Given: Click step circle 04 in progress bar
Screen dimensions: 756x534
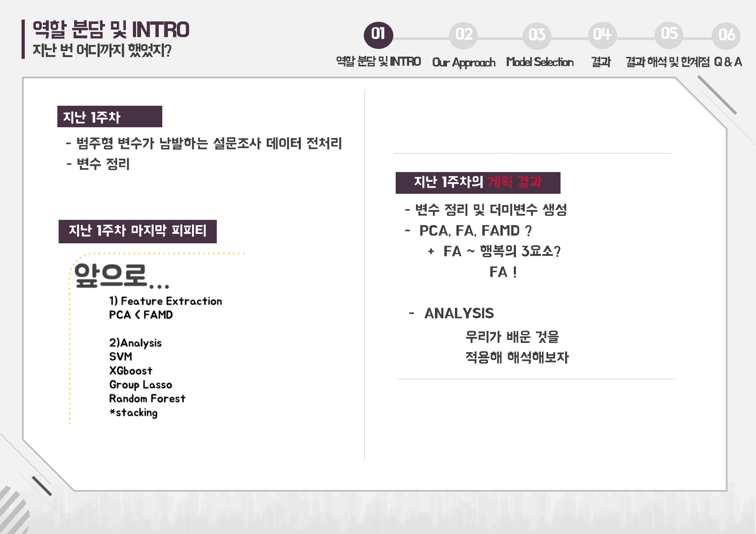Looking at the screenshot, I should [602, 35].
